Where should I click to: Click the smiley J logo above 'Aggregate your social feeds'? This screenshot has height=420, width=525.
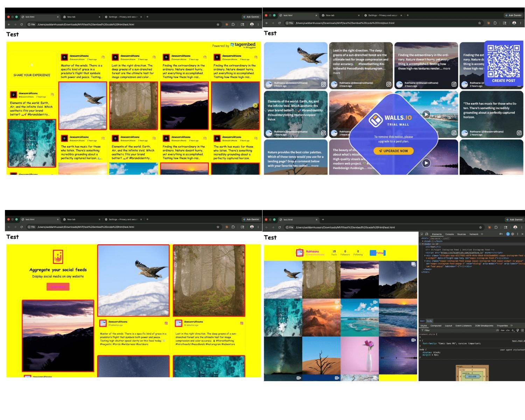click(x=58, y=257)
